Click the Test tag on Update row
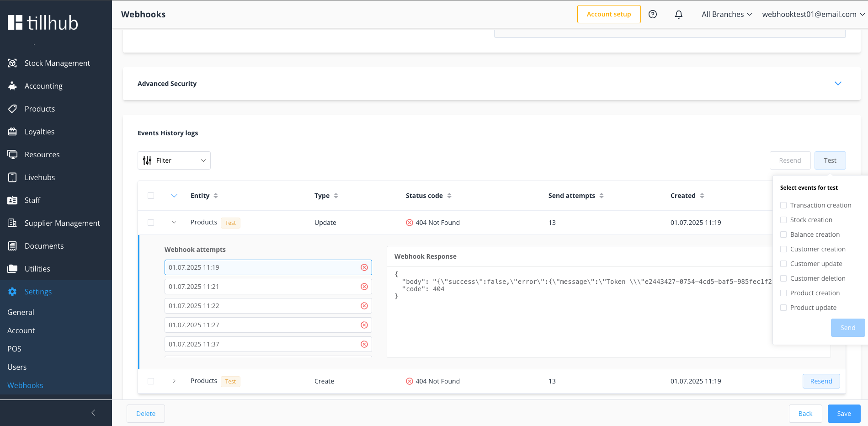 coord(230,223)
